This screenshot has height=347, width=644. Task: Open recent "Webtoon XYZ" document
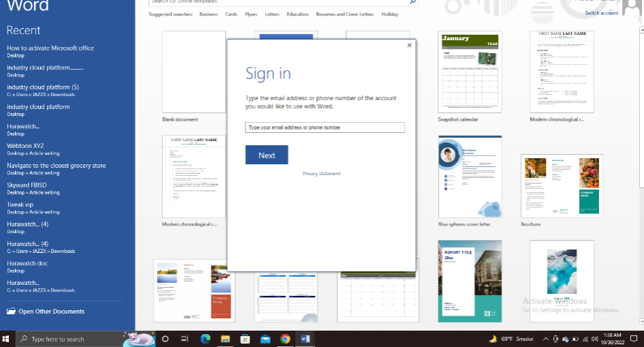[33, 149]
